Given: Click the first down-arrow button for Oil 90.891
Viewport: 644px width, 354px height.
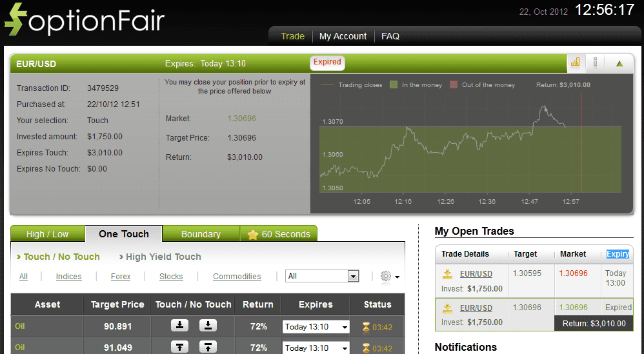Looking at the screenshot, I should pyautogui.click(x=179, y=326).
